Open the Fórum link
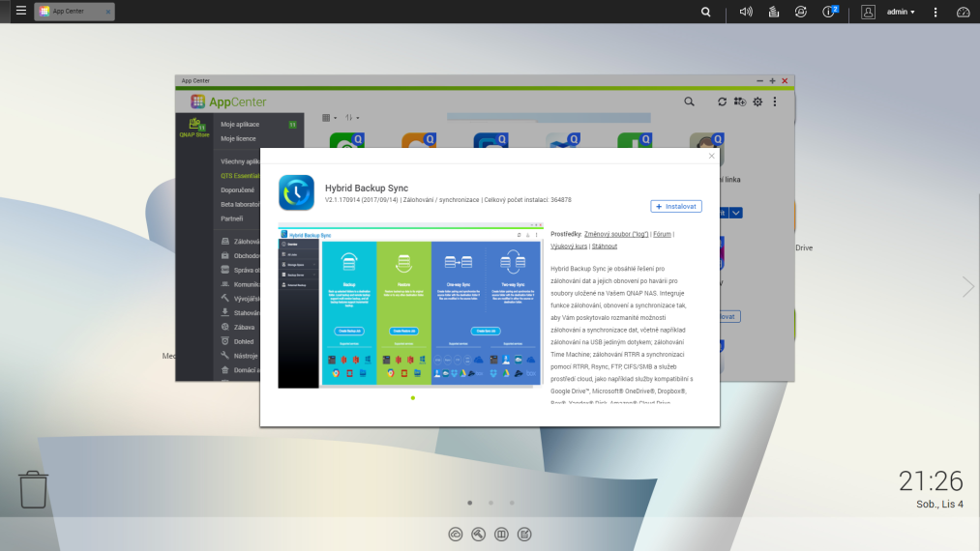This screenshot has height=551, width=980. click(x=662, y=234)
